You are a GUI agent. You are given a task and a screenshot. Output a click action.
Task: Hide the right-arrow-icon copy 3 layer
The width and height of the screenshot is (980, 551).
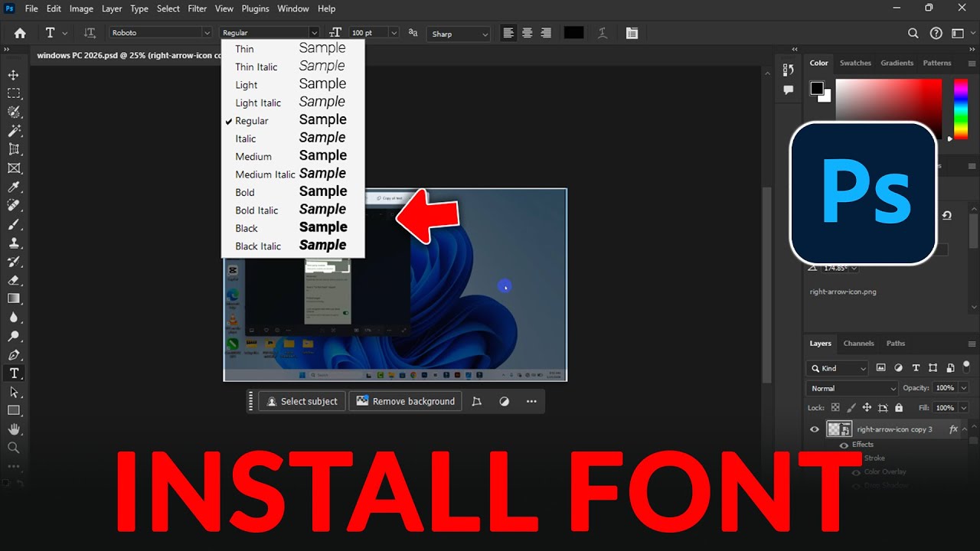pos(815,429)
